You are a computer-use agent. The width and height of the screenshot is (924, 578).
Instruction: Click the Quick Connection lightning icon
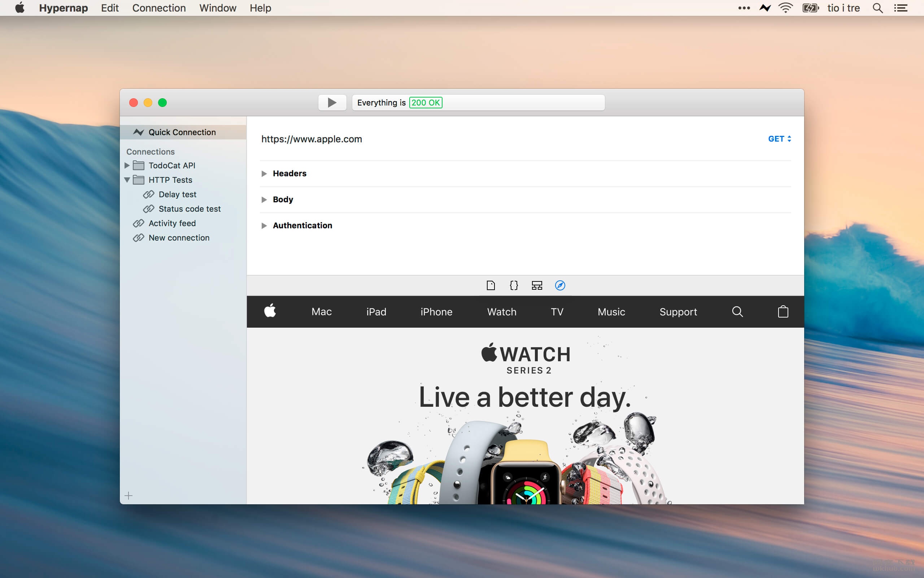(x=138, y=132)
